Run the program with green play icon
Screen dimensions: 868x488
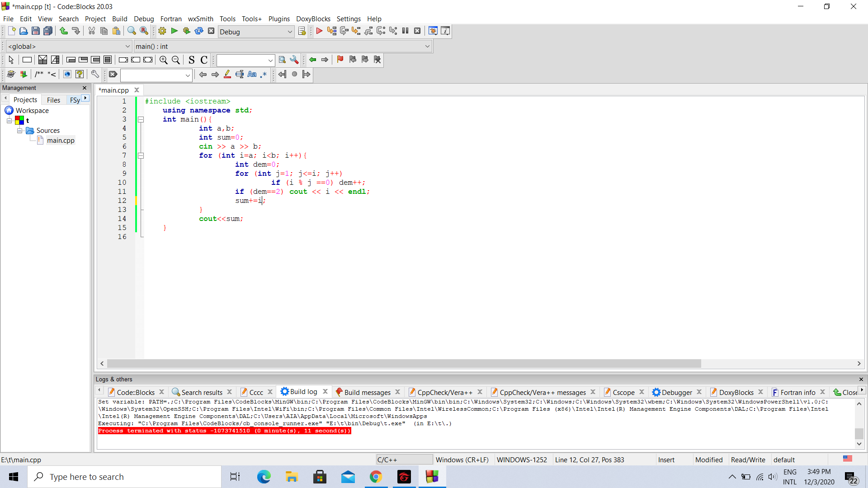[x=174, y=31]
